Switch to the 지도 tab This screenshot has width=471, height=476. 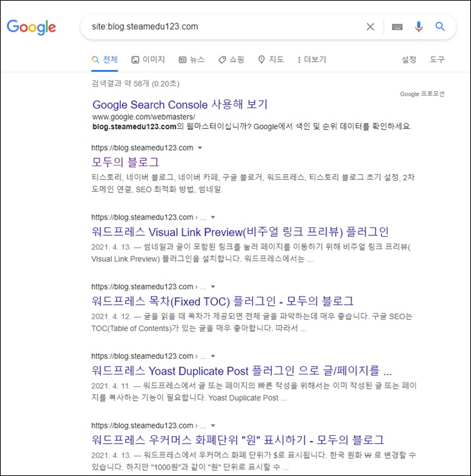271,60
